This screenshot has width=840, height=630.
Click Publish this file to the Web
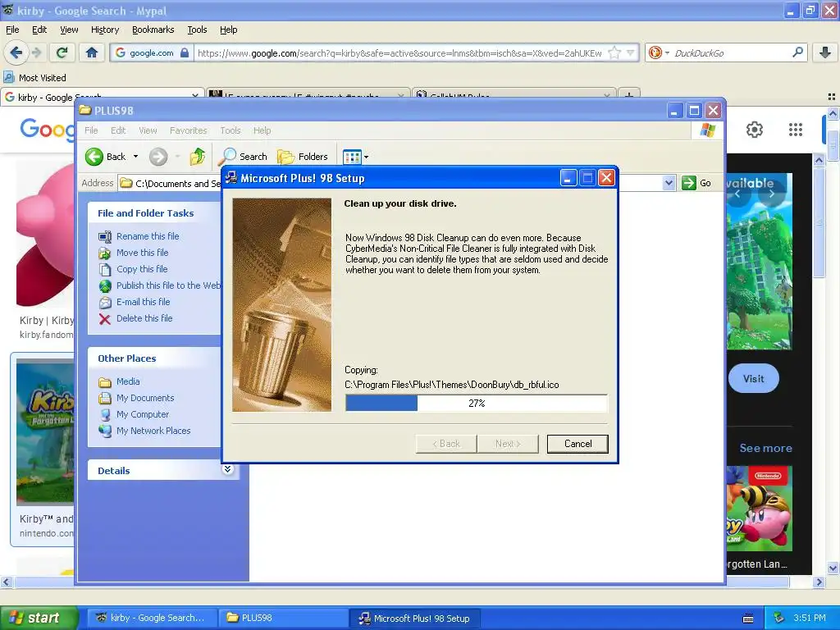[x=168, y=285]
